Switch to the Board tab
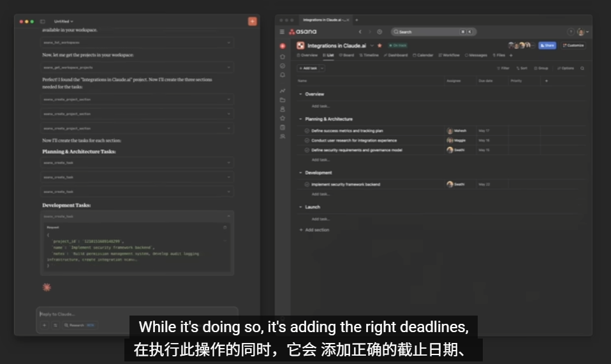The height and width of the screenshot is (364, 611). (347, 55)
